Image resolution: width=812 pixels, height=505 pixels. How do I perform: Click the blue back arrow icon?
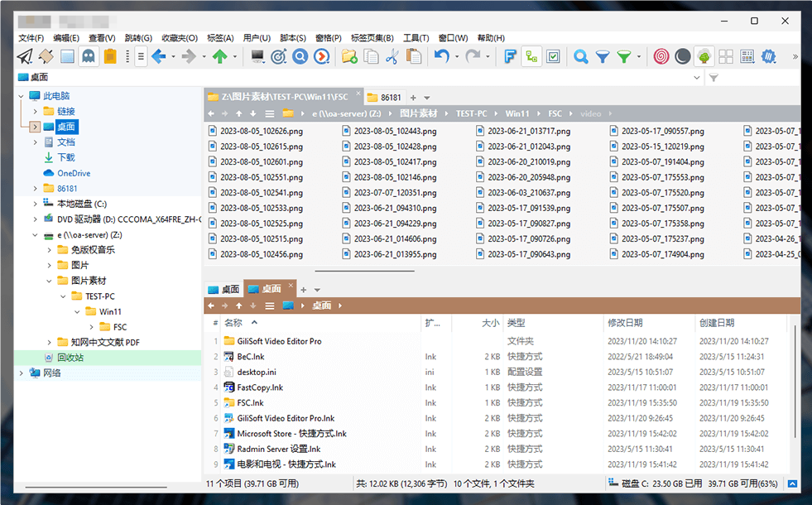point(158,56)
